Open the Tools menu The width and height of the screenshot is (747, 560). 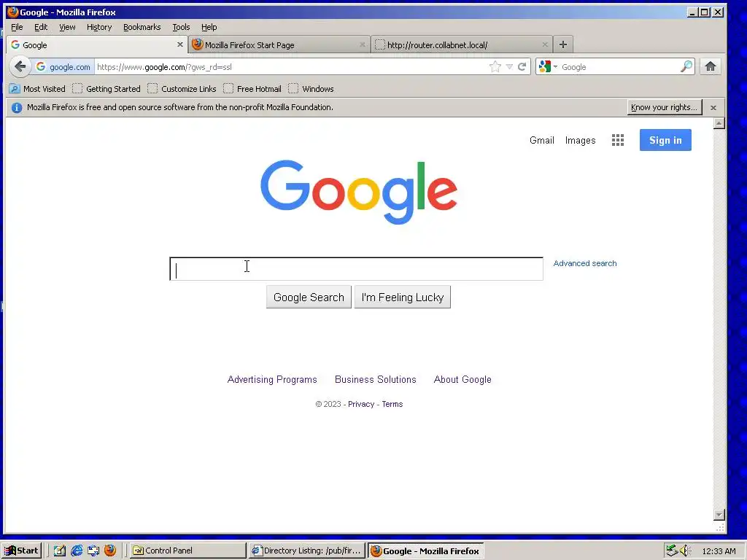[x=181, y=27]
